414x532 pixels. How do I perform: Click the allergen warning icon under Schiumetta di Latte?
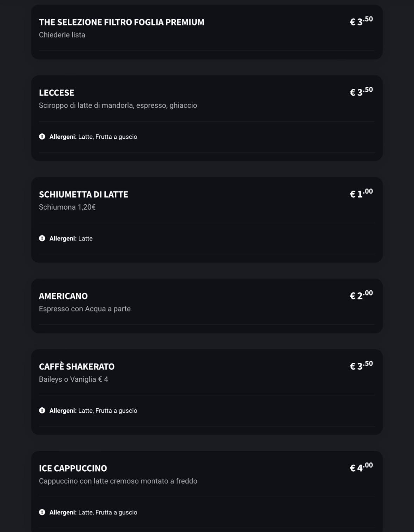click(42, 238)
